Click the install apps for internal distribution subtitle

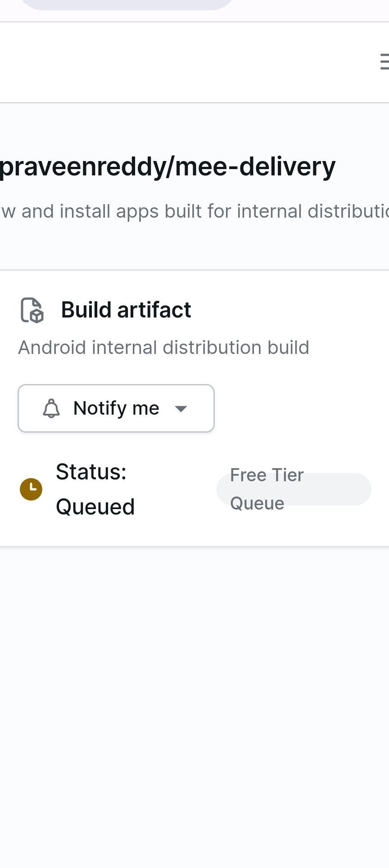194,211
